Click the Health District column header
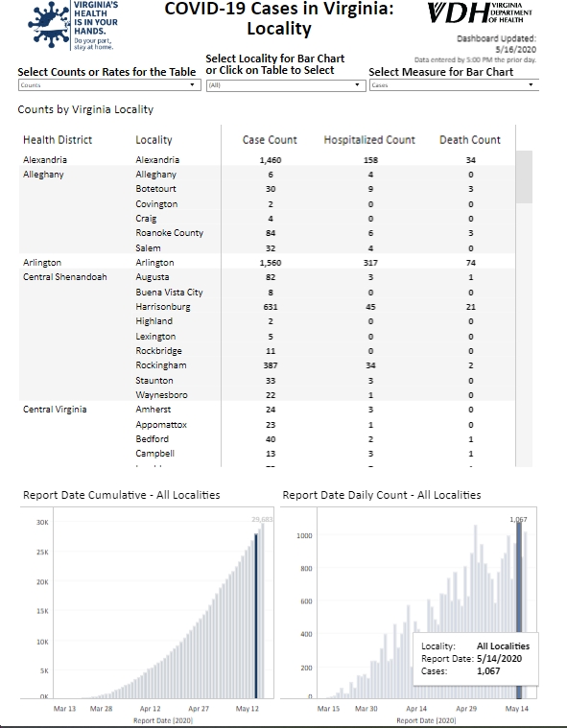Viewport: 567px width, 728px height. [x=58, y=140]
